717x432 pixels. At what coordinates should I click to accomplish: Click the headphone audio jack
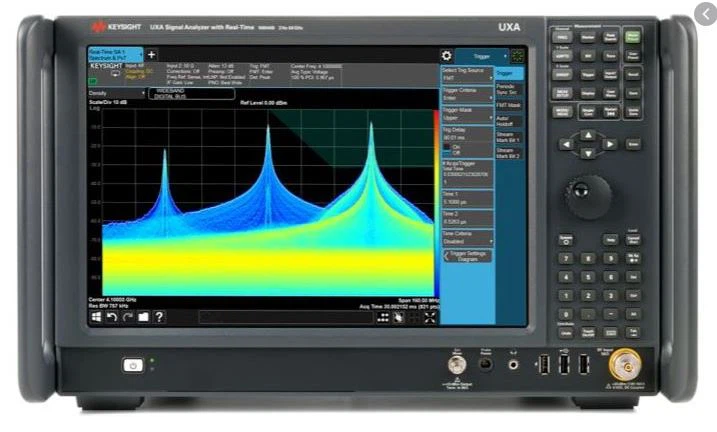(514, 365)
